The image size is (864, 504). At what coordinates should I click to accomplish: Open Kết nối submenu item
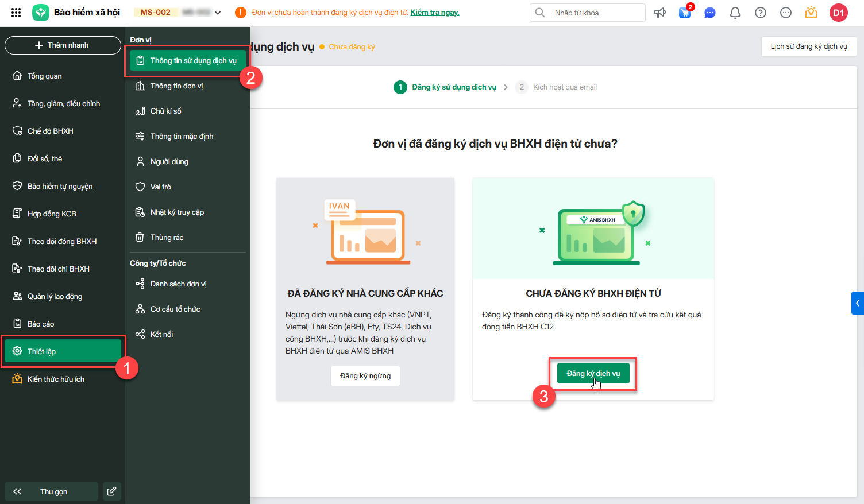tap(188, 334)
